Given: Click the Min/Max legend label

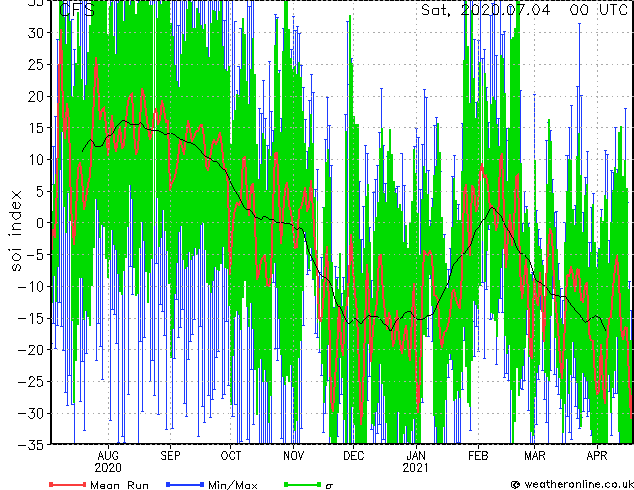Looking at the screenshot, I should pyautogui.click(x=233, y=485).
